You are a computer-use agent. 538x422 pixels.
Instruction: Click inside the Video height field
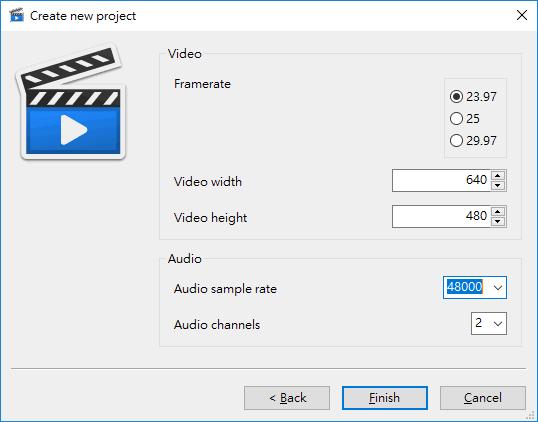(442, 216)
